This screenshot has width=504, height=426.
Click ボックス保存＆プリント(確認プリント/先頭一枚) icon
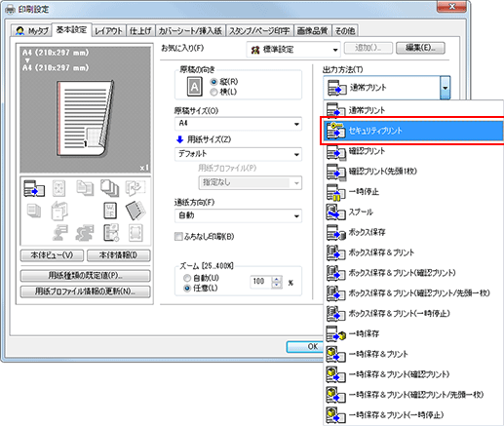coord(335,293)
